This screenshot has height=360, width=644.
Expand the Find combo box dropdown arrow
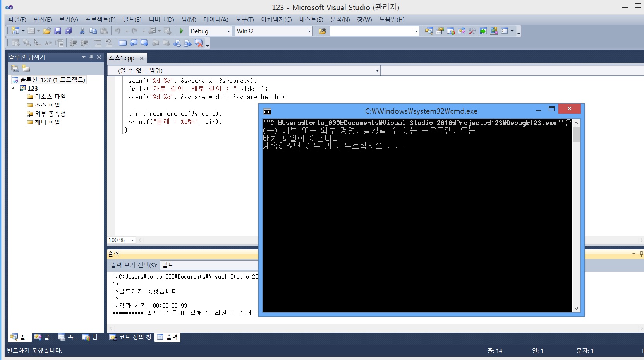coord(416,31)
